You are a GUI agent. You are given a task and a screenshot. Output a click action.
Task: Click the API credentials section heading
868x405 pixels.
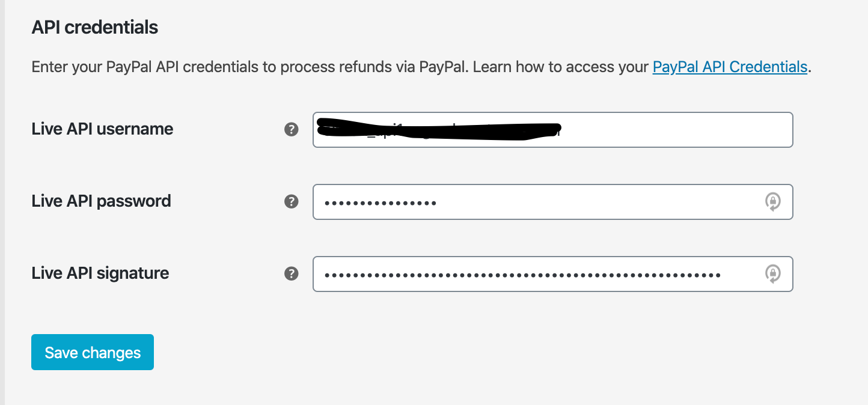pyautogui.click(x=94, y=27)
